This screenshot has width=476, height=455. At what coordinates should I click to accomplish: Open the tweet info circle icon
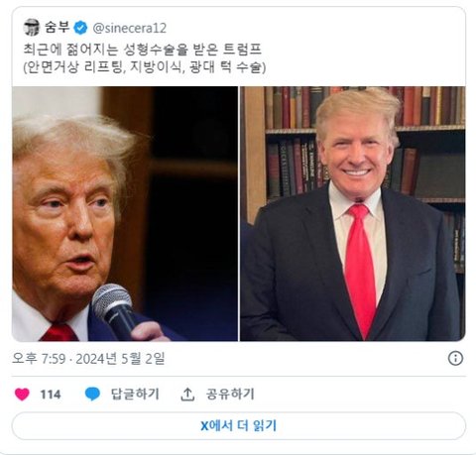(455, 358)
